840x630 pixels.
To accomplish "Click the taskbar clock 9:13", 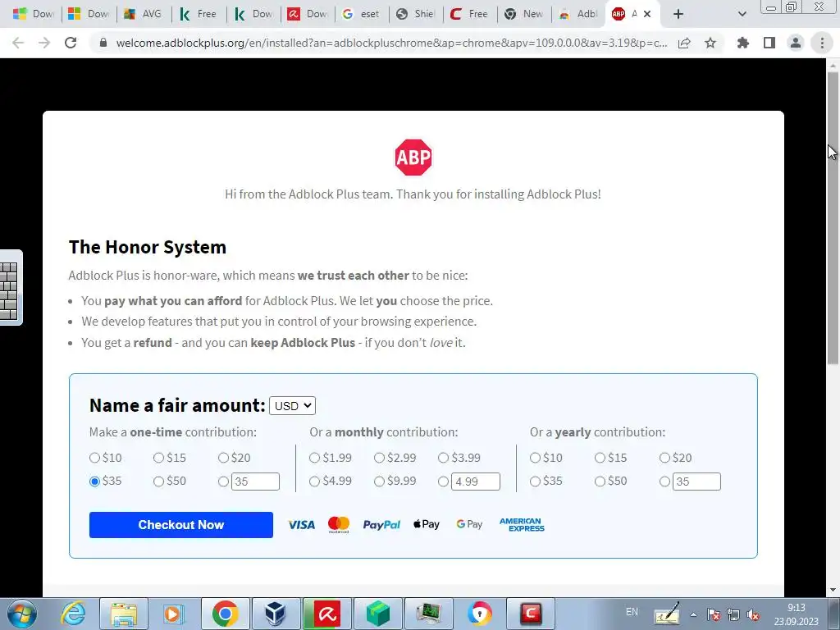I will pos(796,608).
